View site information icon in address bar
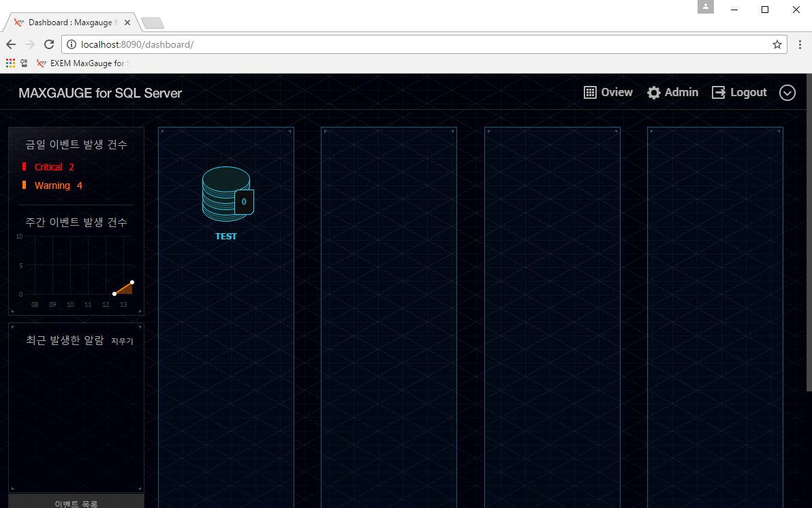The height and width of the screenshot is (508, 812). [x=72, y=44]
